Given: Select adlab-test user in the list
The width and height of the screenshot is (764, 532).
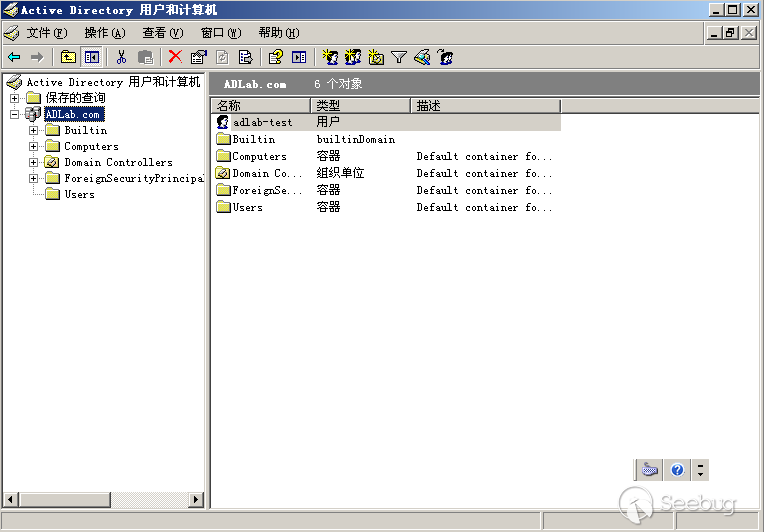Looking at the screenshot, I should click(x=263, y=122).
